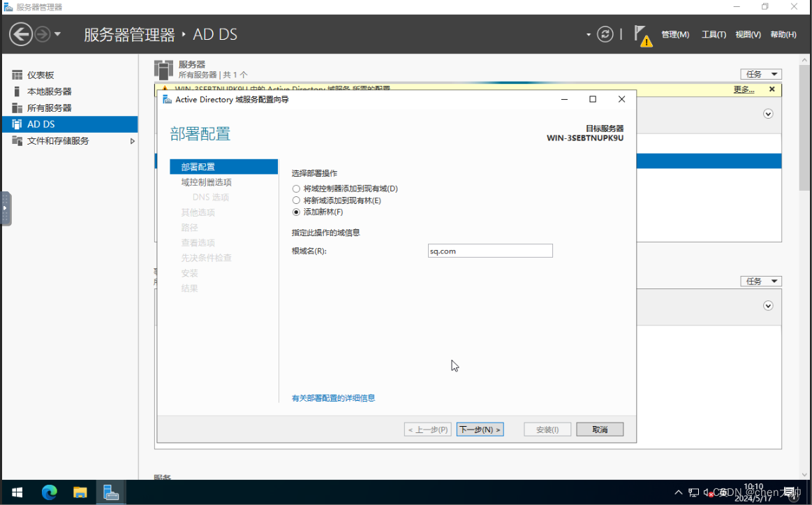Close the AD configuration wizard window
This screenshot has height=505, width=812.
621,99
